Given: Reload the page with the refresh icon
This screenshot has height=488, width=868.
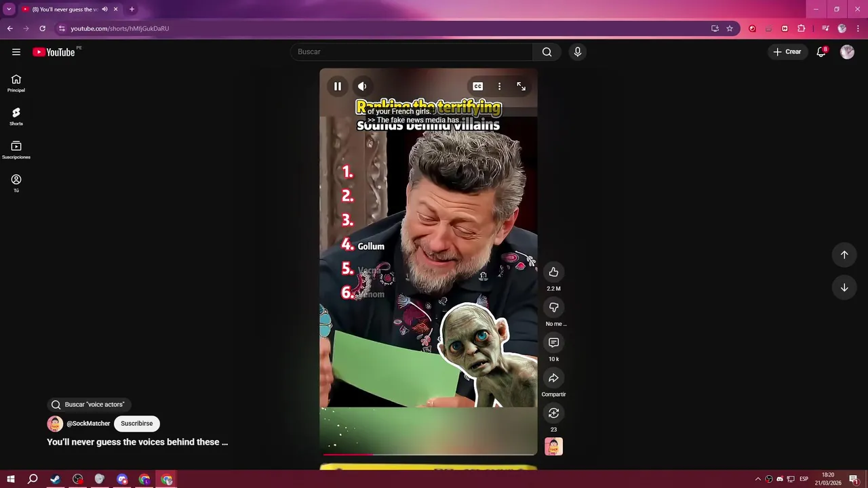Looking at the screenshot, I should point(42,28).
